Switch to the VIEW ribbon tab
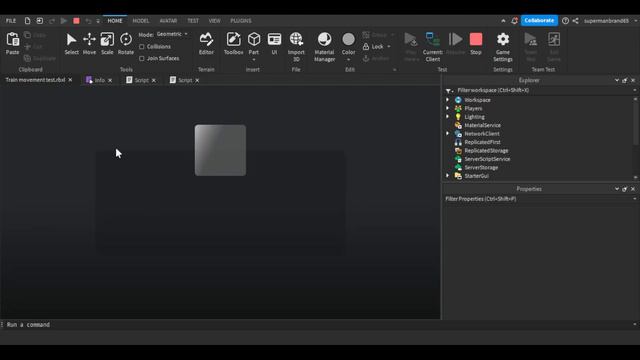The image size is (640, 360). click(x=214, y=20)
